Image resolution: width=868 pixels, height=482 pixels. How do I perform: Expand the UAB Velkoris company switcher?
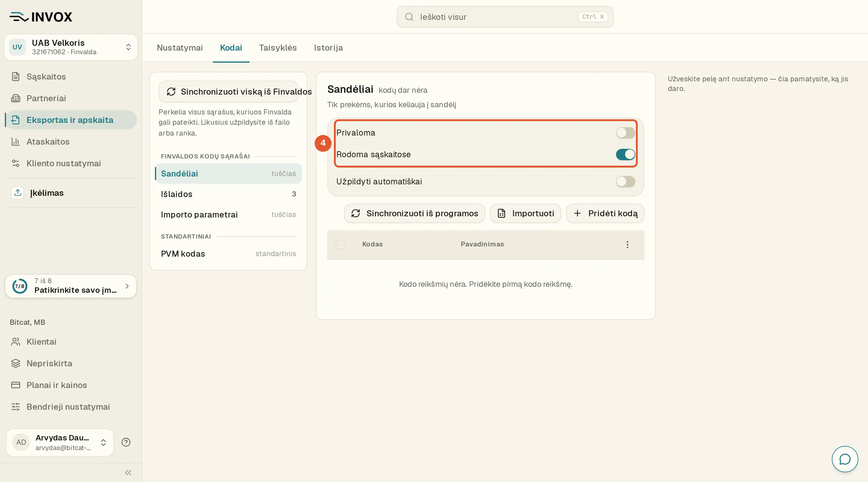tap(71, 47)
